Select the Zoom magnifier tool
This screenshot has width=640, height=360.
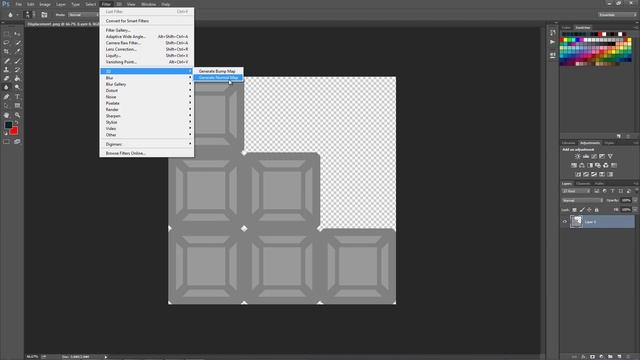pyautogui.click(x=17, y=115)
